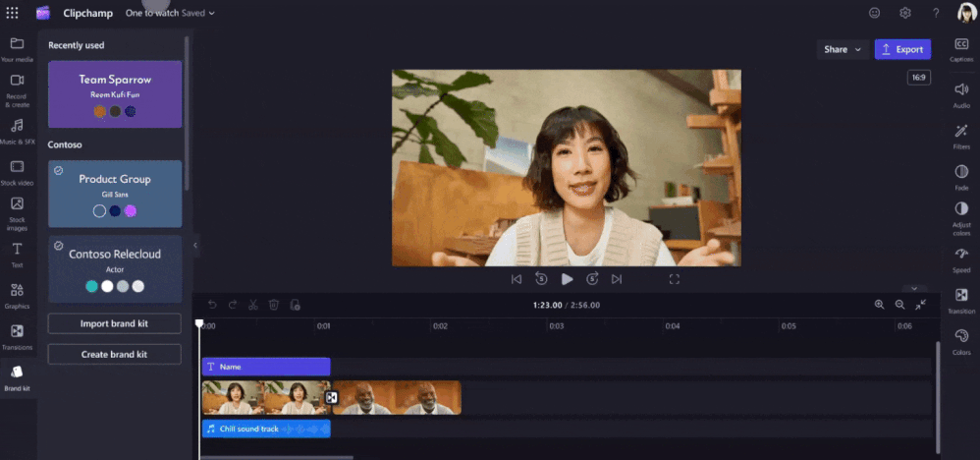Toggle the Contoso Relecloud brand kit checkmark
The image size is (980, 460).
pyautogui.click(x=58, y=246)
